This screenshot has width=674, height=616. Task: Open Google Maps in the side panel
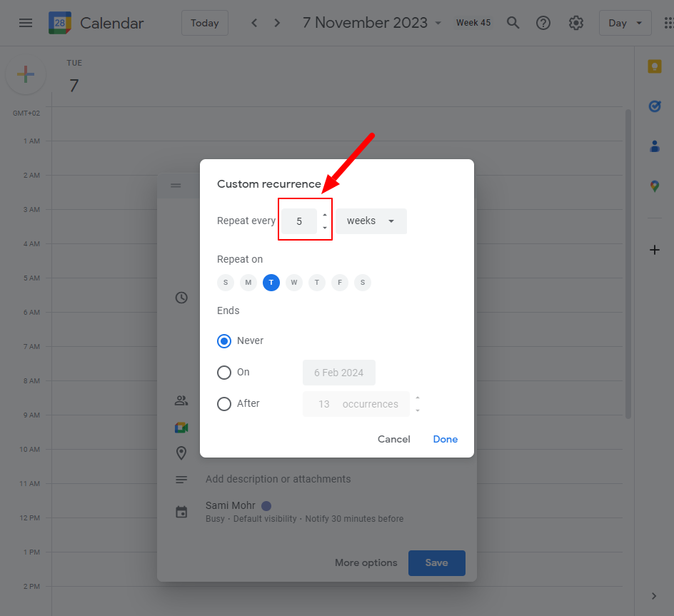[x=654, y=186]
